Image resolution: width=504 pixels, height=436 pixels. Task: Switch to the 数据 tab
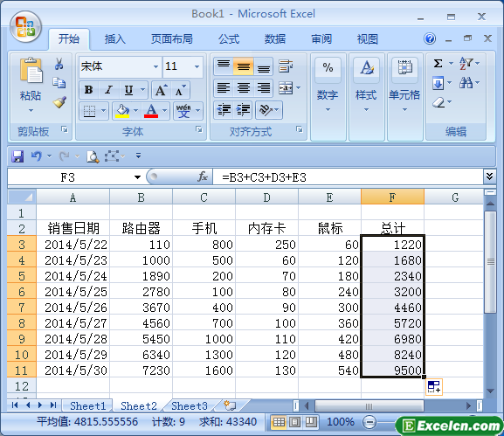pos(275,39)
